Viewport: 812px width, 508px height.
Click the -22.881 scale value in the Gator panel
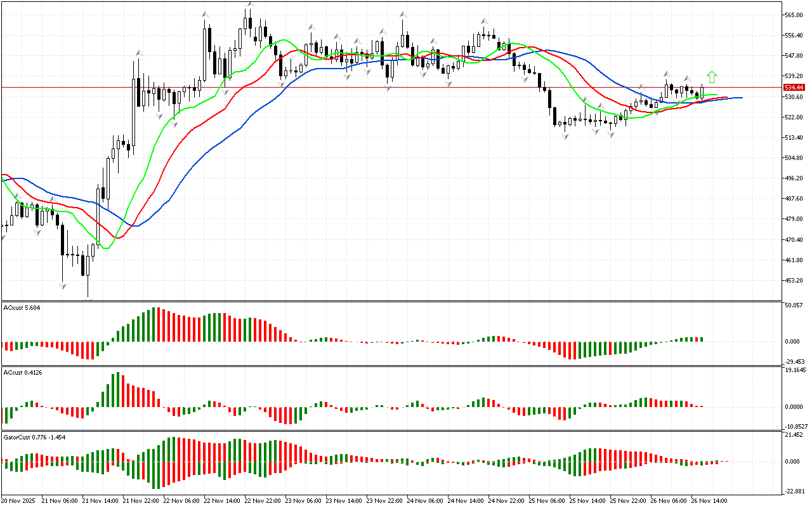tap(794, 491)
